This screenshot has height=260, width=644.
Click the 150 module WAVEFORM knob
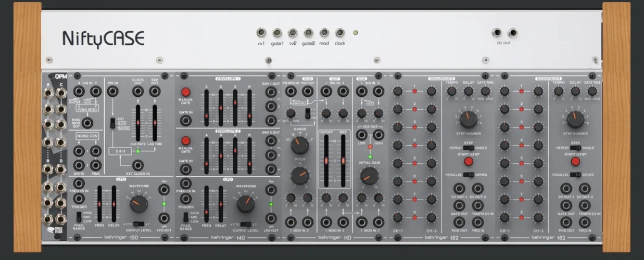[138, 204]
